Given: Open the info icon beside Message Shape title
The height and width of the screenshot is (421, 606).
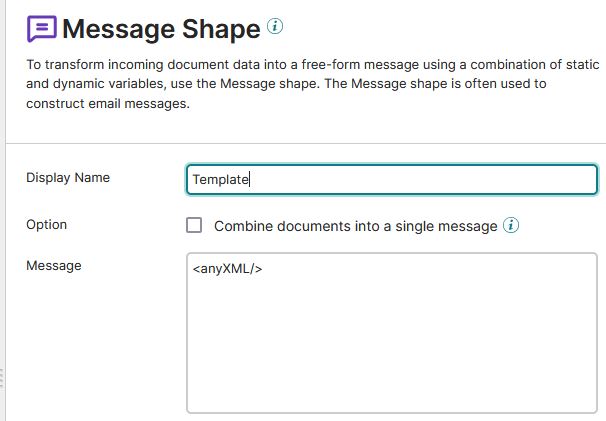Looking at the screenshot, I should coord(275,26).
